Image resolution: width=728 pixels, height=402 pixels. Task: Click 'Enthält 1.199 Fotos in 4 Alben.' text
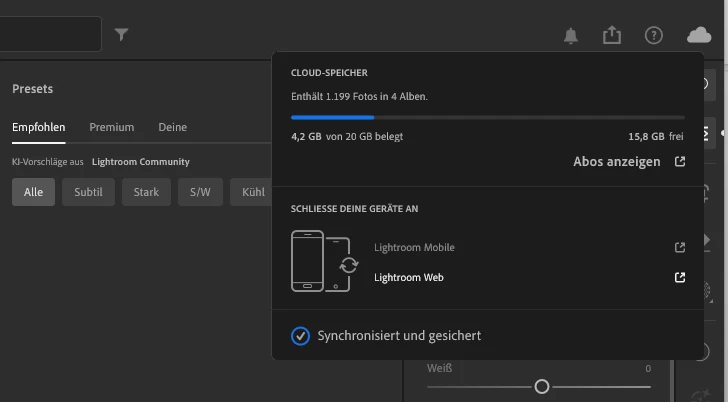(359, 97)
